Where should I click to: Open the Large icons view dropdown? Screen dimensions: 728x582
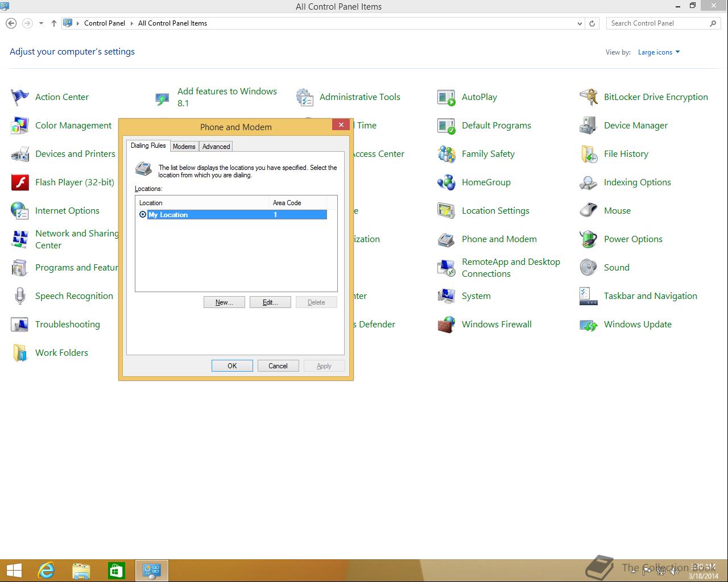click(659, 52)
